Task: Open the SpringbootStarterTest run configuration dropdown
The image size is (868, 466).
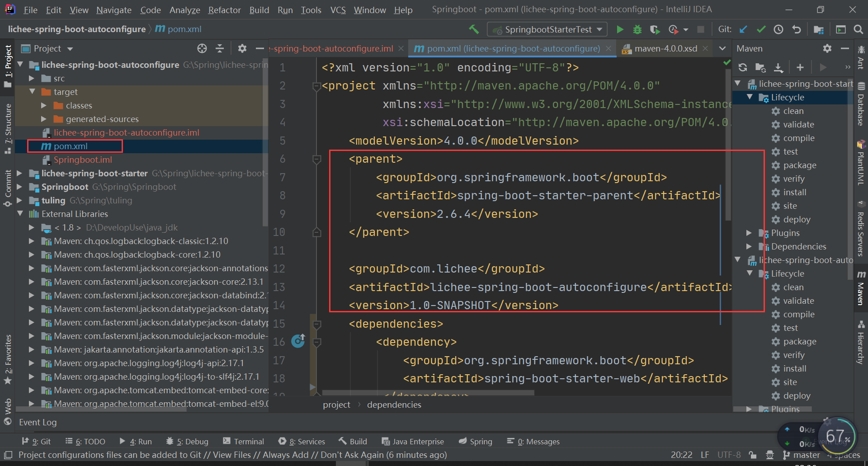Action: click(547, 29)
